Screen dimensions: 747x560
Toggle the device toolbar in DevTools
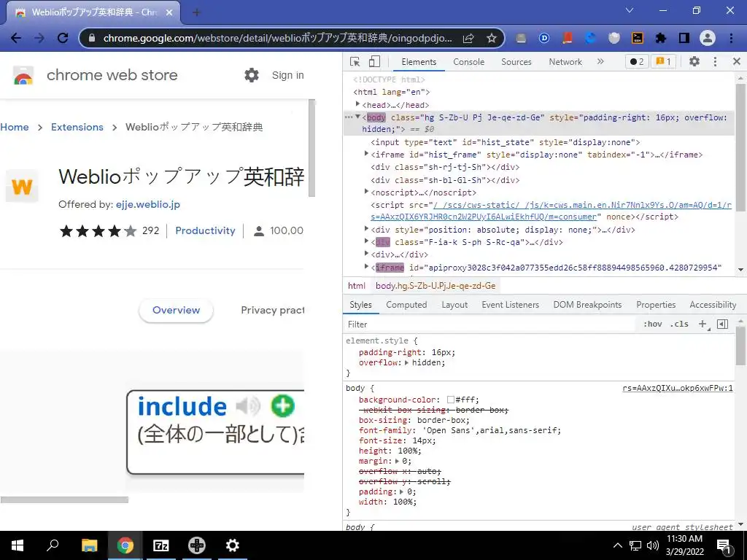[374, 61]
